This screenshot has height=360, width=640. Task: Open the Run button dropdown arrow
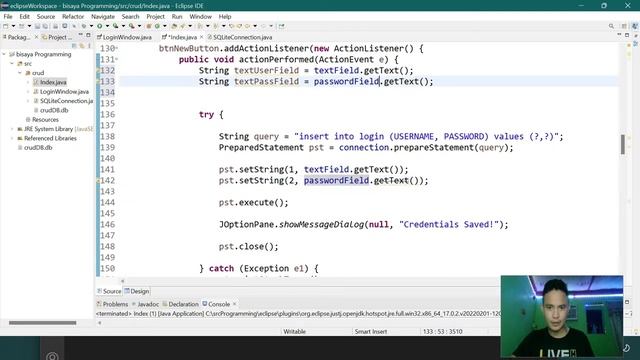tap(107, 26)
